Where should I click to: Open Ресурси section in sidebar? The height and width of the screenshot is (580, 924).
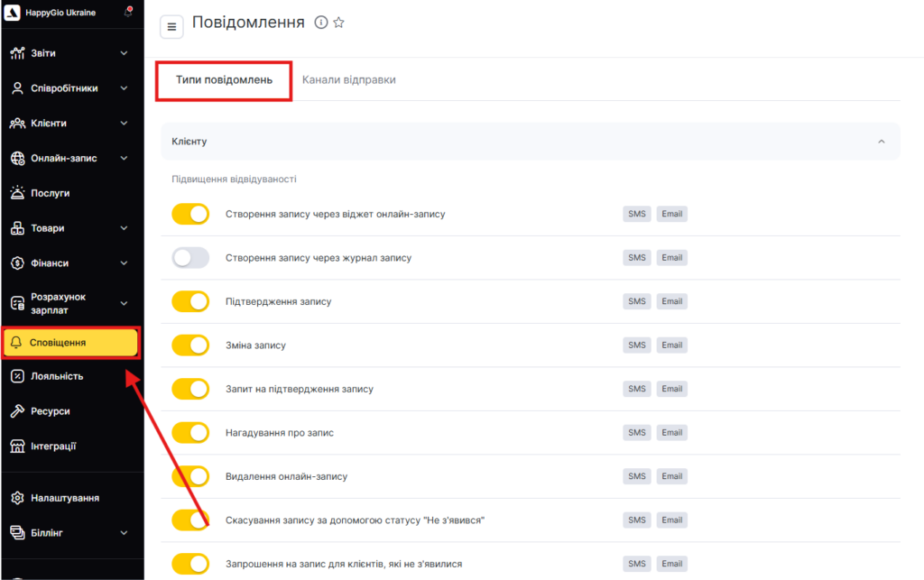coord(50,411)
